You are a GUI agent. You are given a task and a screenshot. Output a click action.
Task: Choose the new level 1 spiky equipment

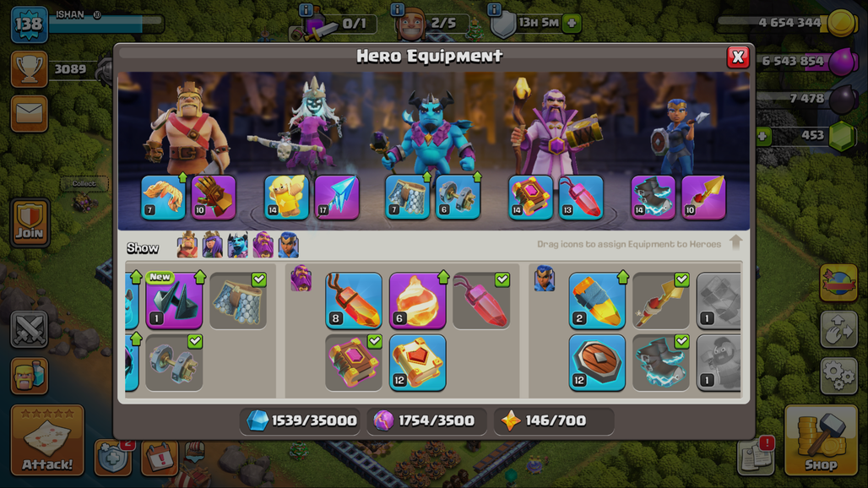[x=174, y=301]
